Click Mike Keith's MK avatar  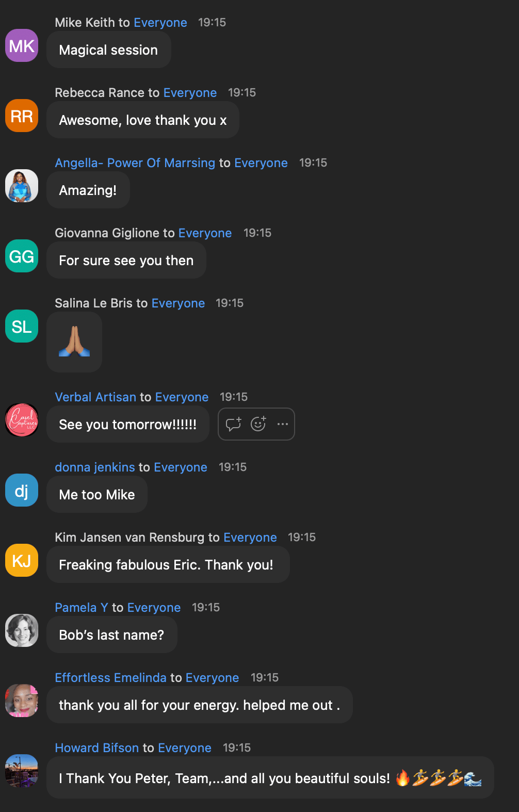pyautogui.click(x=22, y=45)
